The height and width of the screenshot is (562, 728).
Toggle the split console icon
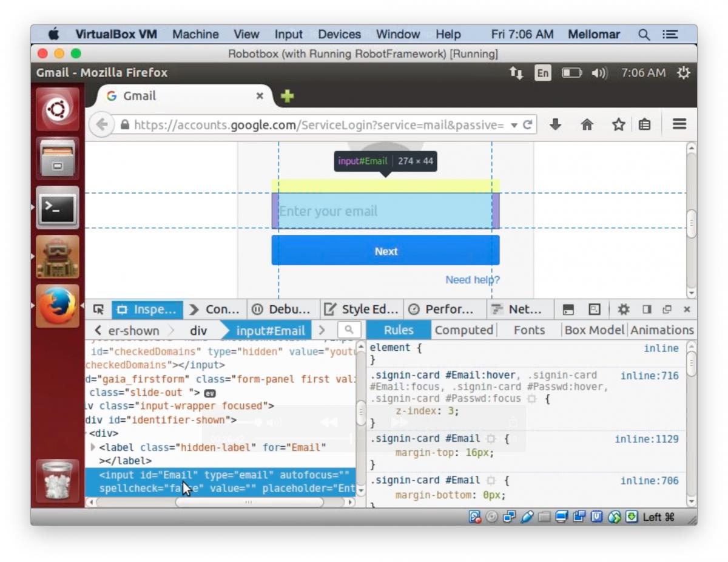(568, 310)
